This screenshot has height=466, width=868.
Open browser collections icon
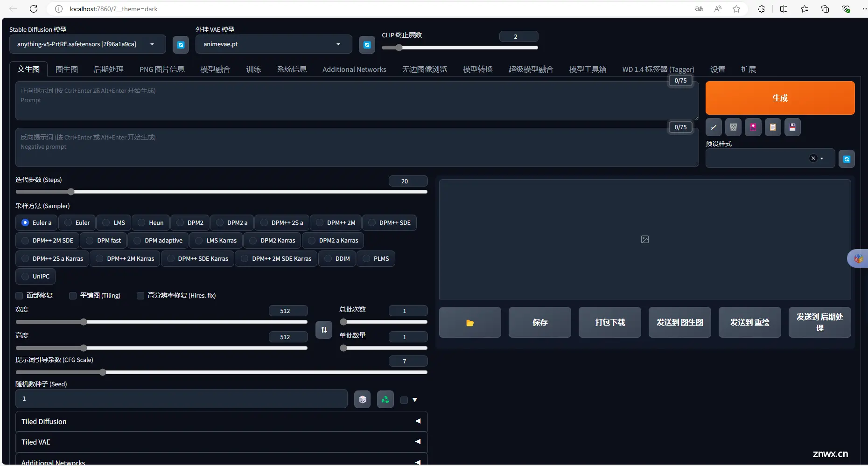coord(825,9)
